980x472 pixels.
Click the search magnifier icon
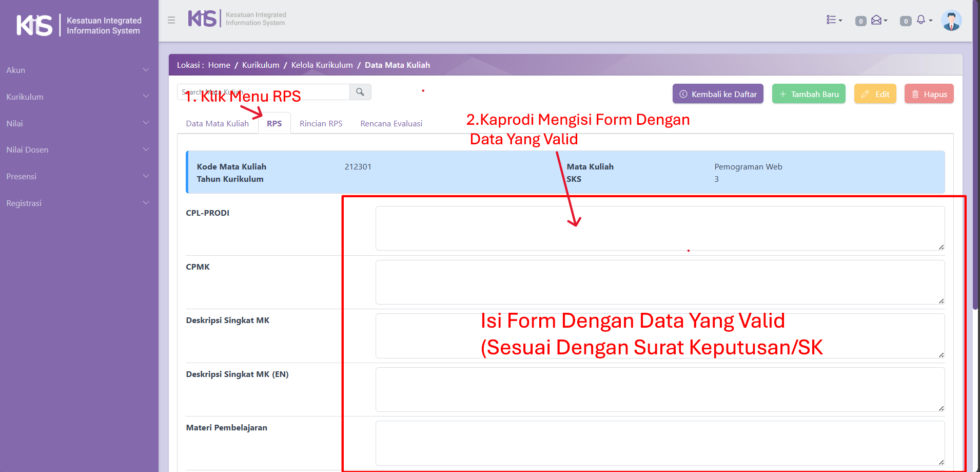(x=360, y=92)
